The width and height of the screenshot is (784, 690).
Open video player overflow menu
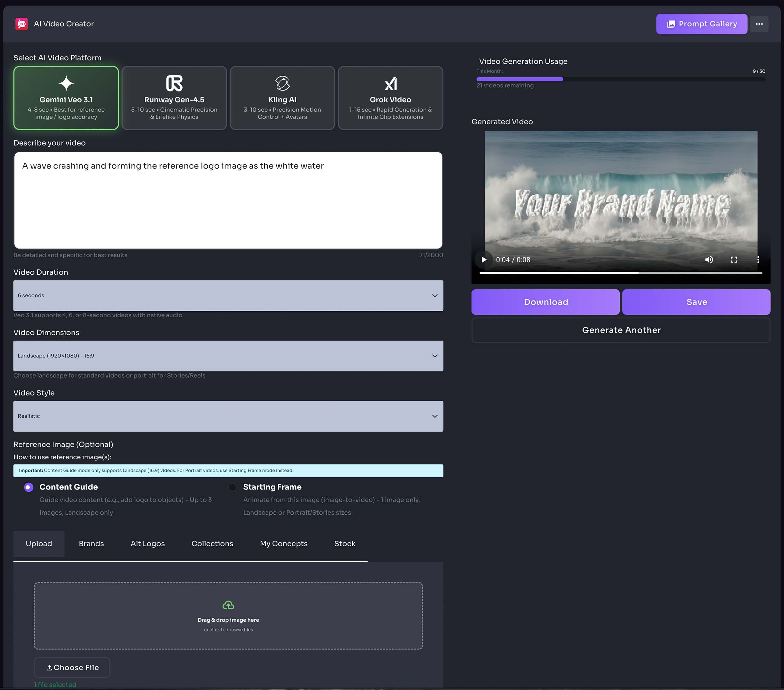(758, 260)
